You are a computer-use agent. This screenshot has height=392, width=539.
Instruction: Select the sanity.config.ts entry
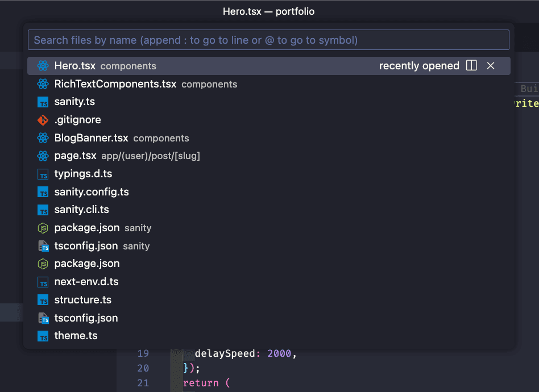91,191
